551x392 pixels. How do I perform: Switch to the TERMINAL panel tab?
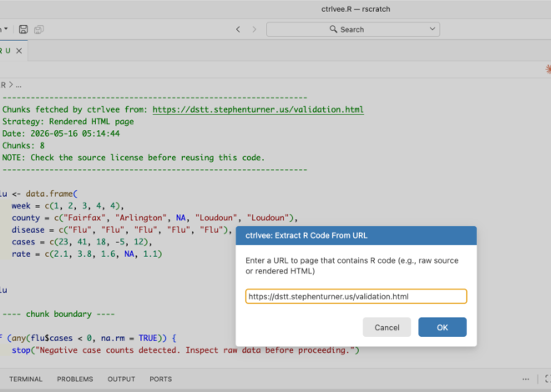(x=26, y=379)
